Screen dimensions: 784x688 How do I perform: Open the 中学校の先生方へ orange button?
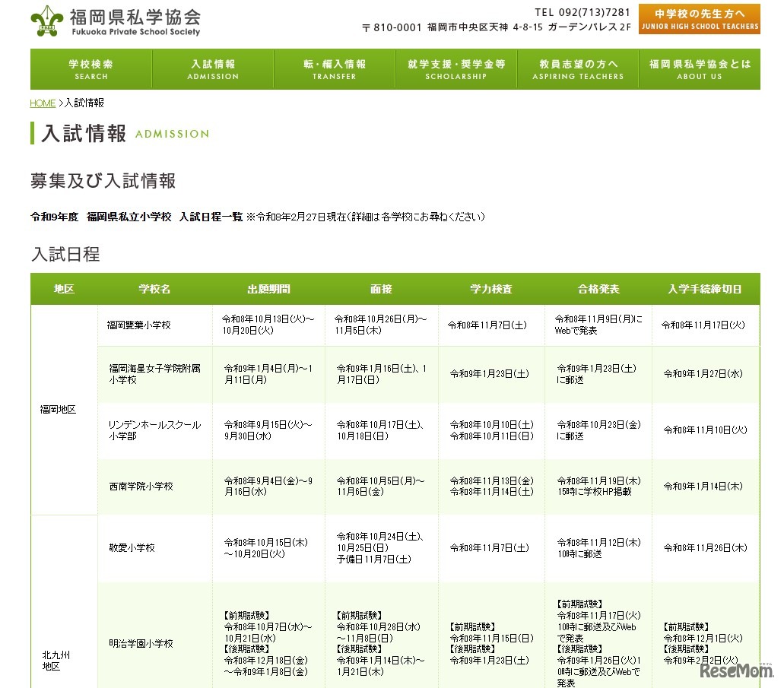coord(699,19)
